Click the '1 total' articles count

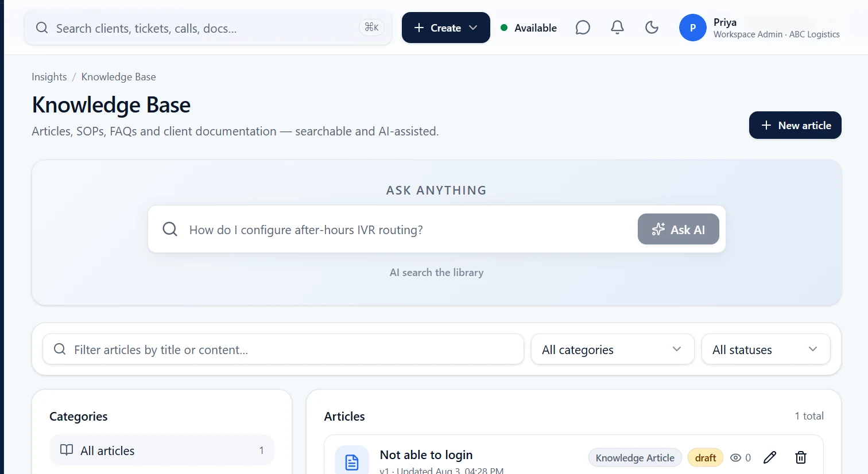point(809,415)
